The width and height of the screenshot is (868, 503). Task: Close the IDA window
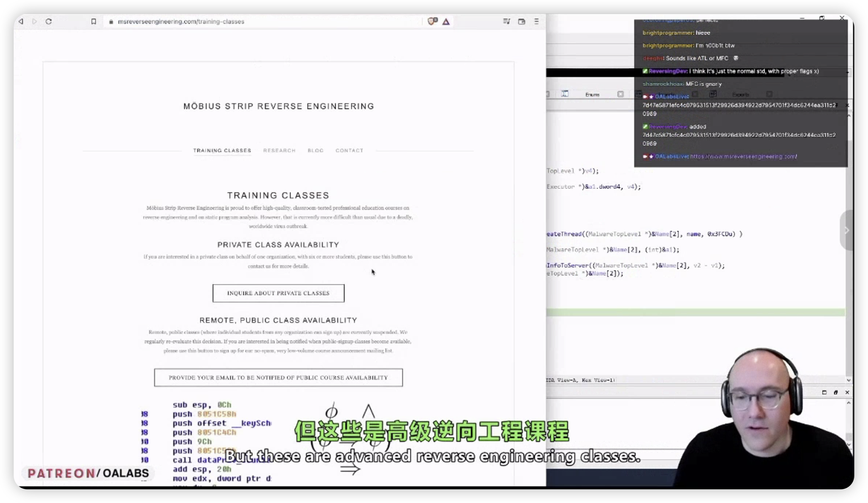(842, 18)
